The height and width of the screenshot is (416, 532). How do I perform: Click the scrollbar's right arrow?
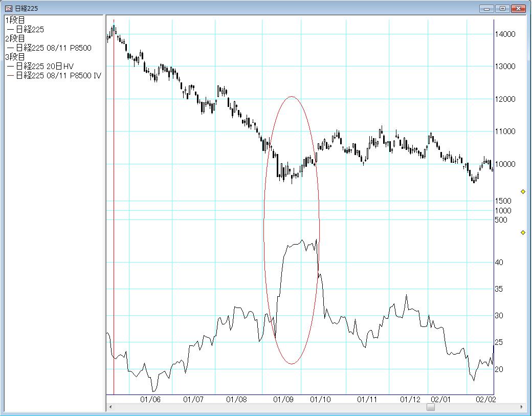point(521,407)
